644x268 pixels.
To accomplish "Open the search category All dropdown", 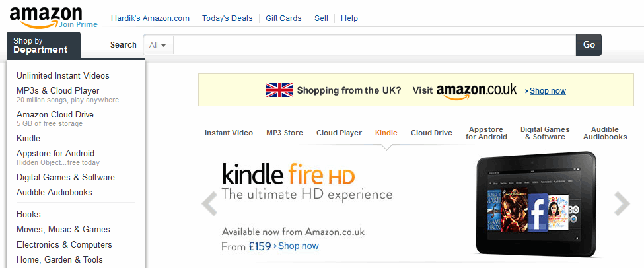I will (158, 45).
